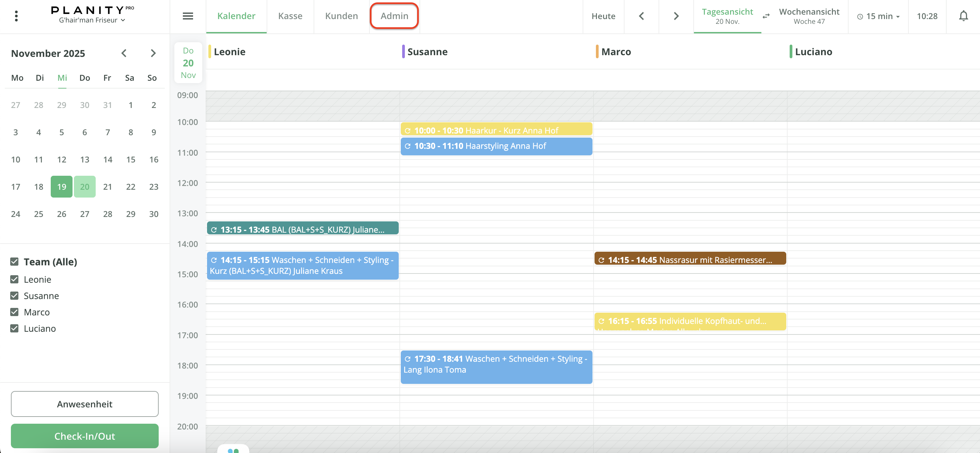The height and width of the screenshot is (453, 980).
Task: Switch to the Admin tab
Action: tap(394, 16)
